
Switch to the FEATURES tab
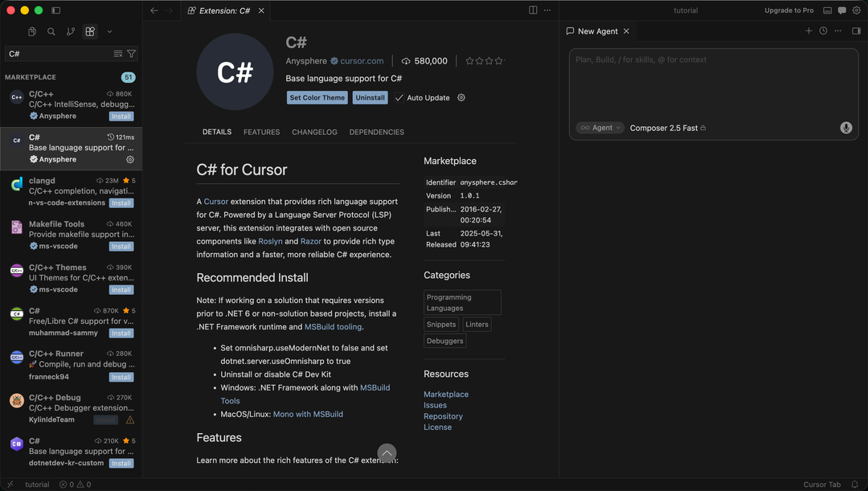click(x=261, y=132)
